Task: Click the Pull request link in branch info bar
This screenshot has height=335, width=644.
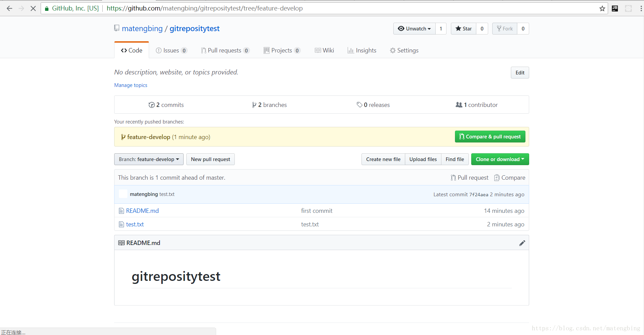Action: point(470,178)
